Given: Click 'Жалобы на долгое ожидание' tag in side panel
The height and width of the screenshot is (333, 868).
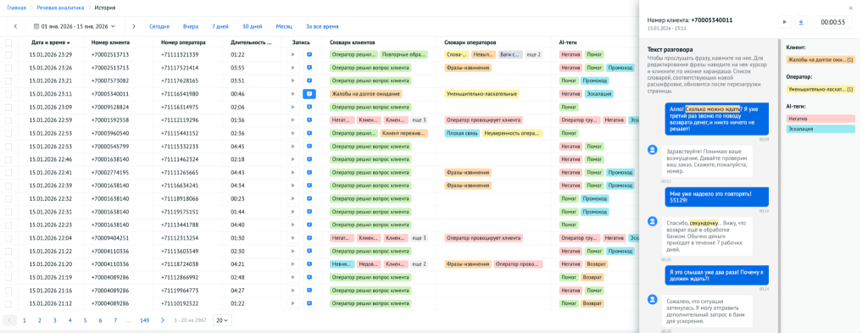Looking at the screenshot, I should coord(821,59).
